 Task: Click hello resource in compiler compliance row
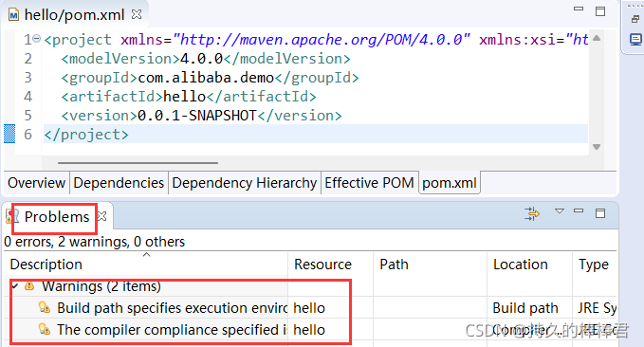click(x=309, y=330)
